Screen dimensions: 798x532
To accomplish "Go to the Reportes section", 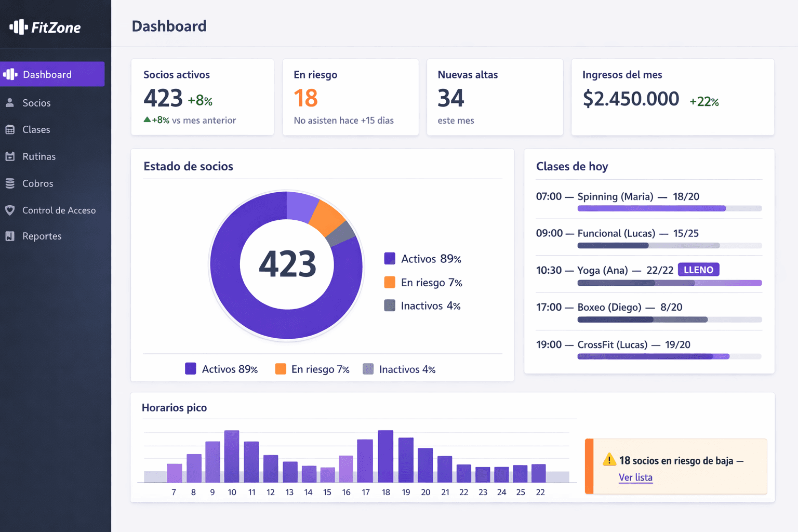I will click(x=42, y=236).
